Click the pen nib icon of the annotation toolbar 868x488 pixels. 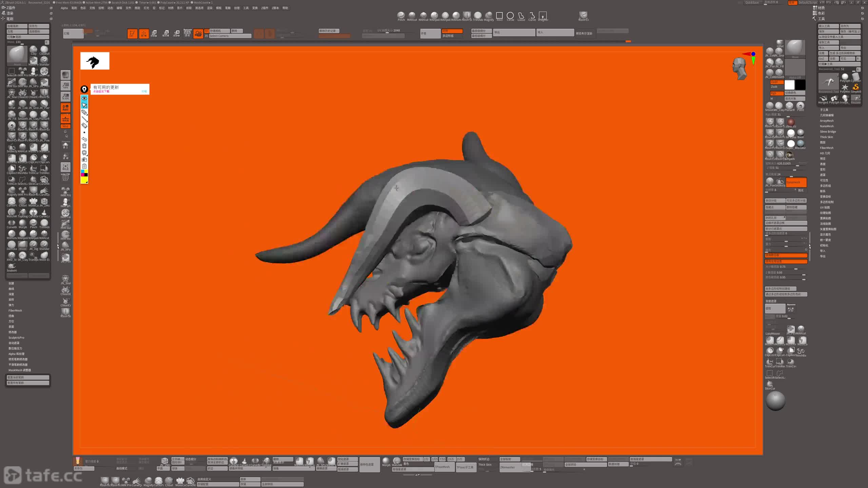click(84, 89)
